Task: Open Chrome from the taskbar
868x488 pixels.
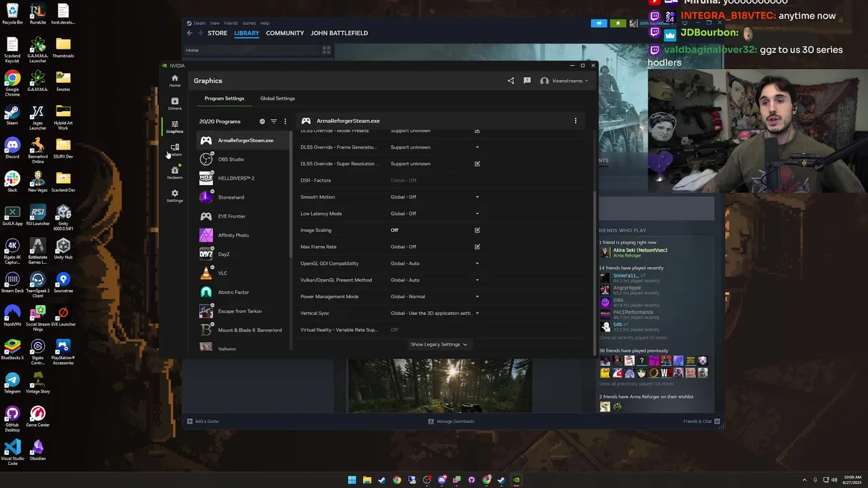Action: (397, 480)
